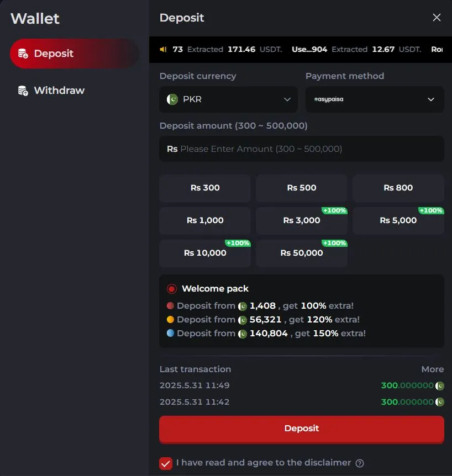Viewport: 452px width, 476px height.
Task: Click the +100% badge on Rs 5,000
Action: [431, 211]
